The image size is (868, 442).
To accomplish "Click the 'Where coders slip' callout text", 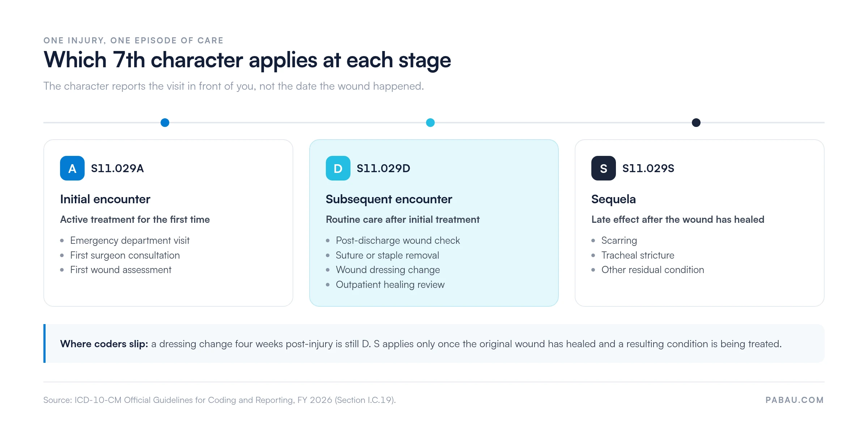I will coord(421,344).
